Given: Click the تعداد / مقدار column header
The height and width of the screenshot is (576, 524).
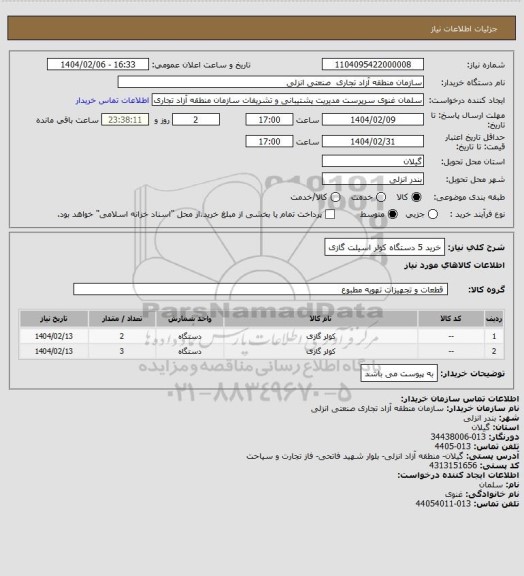Looking at the screenshot, I should click(122, 318).
